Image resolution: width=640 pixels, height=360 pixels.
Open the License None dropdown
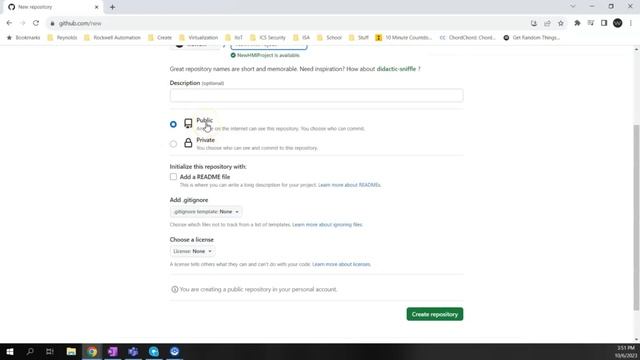tap(192, 251)
